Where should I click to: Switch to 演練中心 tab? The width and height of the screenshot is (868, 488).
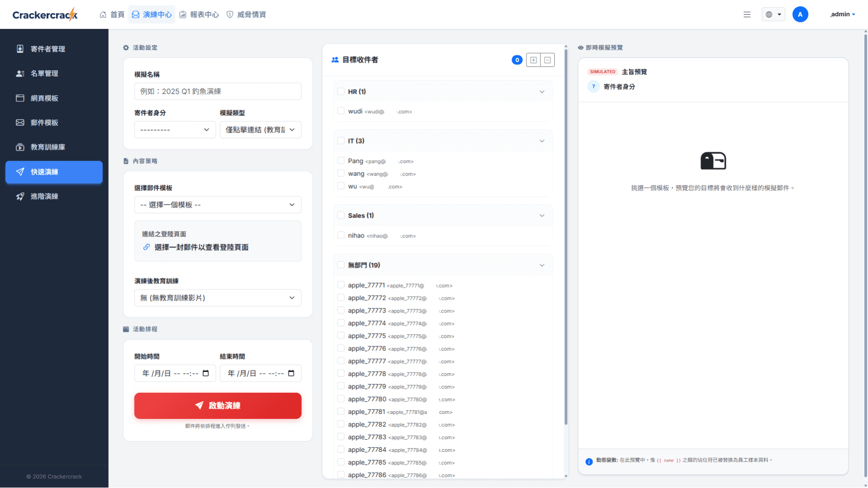pyautogui.click(x=152, y=14)
